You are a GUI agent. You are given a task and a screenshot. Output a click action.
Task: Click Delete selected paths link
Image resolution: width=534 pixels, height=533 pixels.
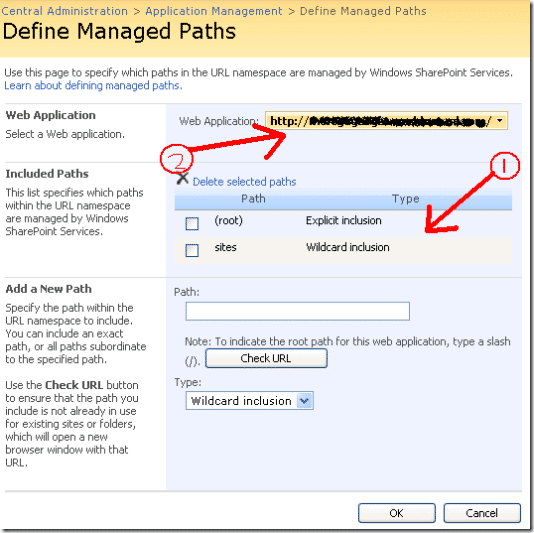244,182
